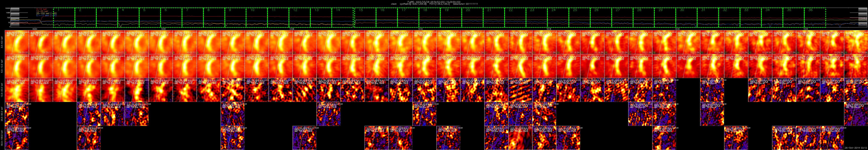Open the 3.0-6.0 keV image stamped 10:25:56

pos(736,43)
